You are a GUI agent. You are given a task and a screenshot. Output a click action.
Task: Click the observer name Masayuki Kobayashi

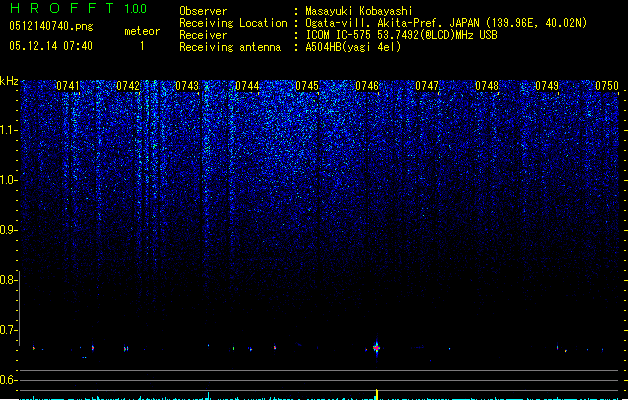click(359, 11)
